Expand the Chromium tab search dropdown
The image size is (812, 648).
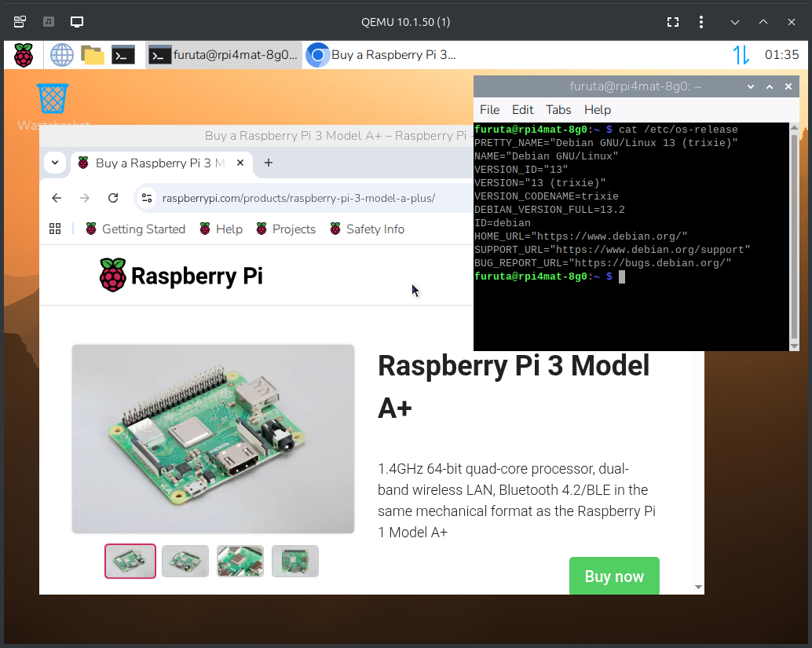[54, 163]
